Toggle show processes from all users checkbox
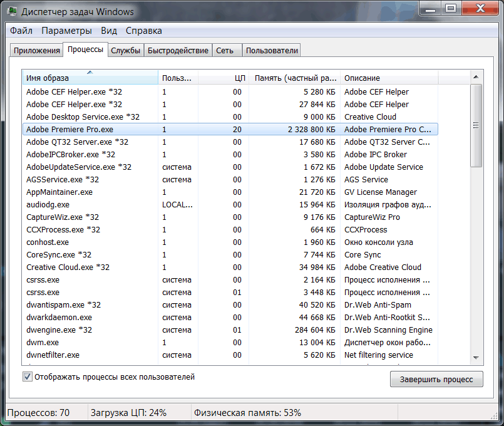504x426 pixels. pos(28,377)
